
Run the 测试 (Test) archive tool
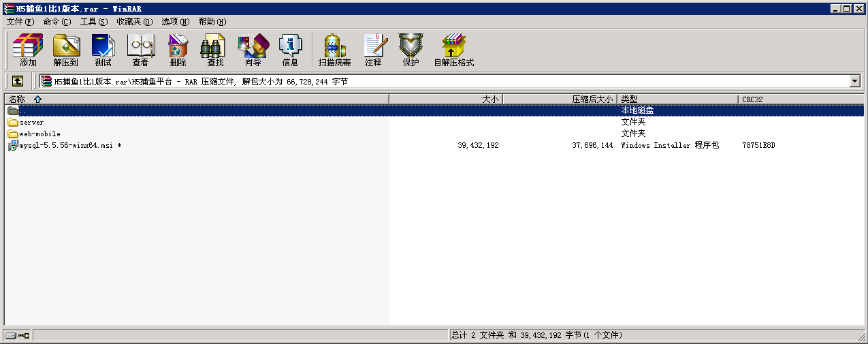103,50
